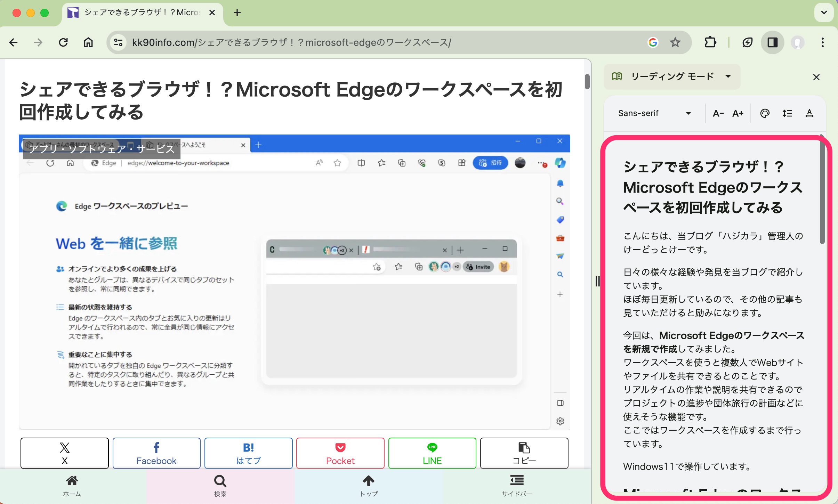The image size is (838, 504).
Task: Click the article title heading on page
Action: coord(291,101)
